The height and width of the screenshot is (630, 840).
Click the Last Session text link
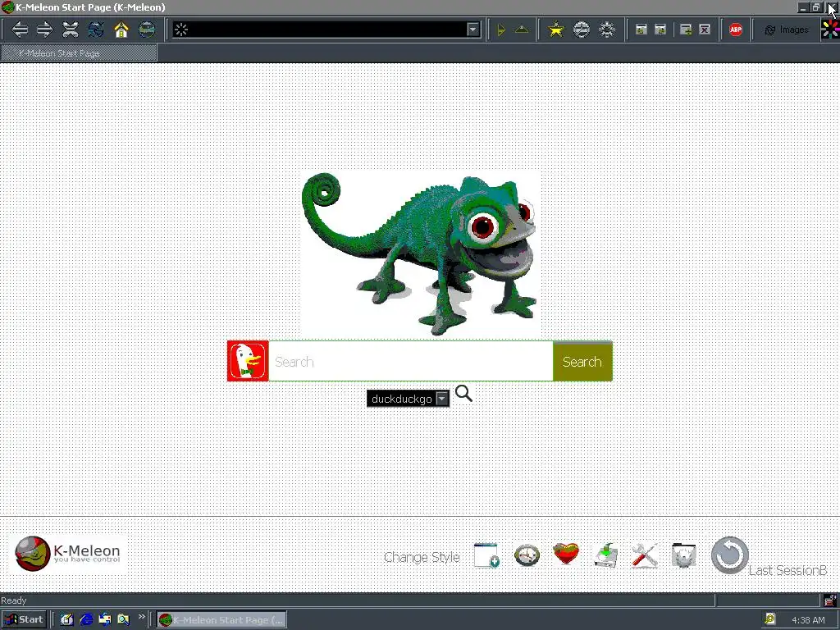pos(787,571)
